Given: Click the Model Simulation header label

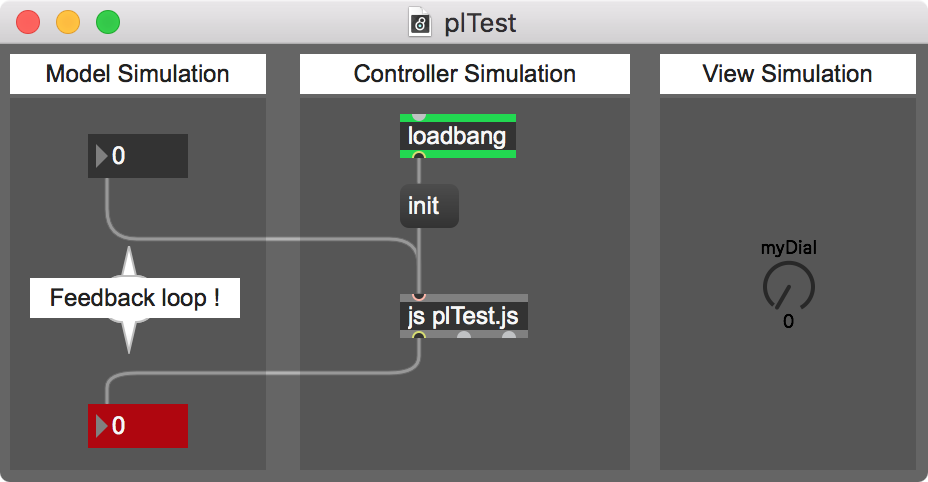Looking at the screenshot, I should pyautogui.click(x=138, y=74).
